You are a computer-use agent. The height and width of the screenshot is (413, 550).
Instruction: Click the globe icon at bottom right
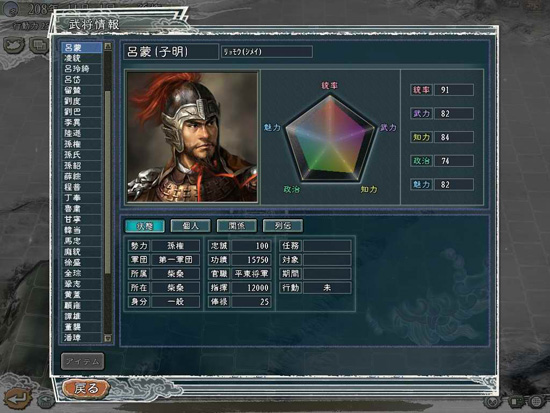[537, 401]
